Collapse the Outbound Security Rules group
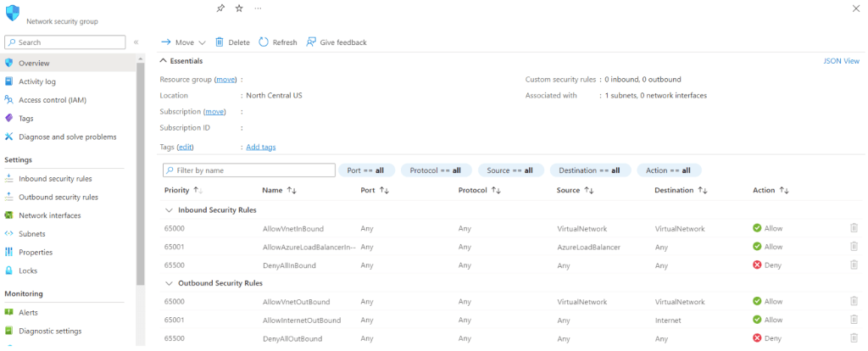868x351 pixels. 170,283
